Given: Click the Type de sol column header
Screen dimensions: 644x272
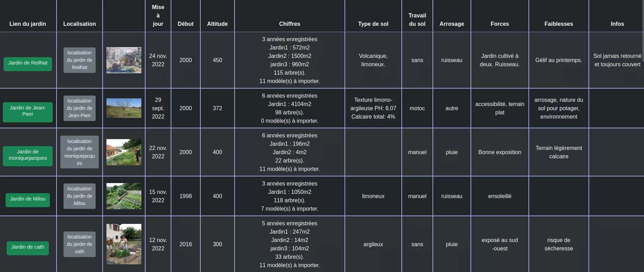Looking at the screenshot, I should coord(373,24).
